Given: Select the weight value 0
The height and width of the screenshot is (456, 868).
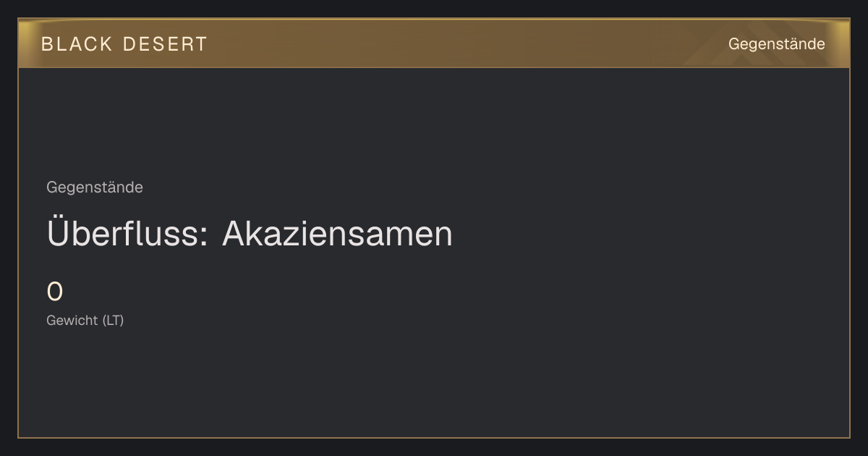Looking at the screenshot, I should (x=55, y=292).
